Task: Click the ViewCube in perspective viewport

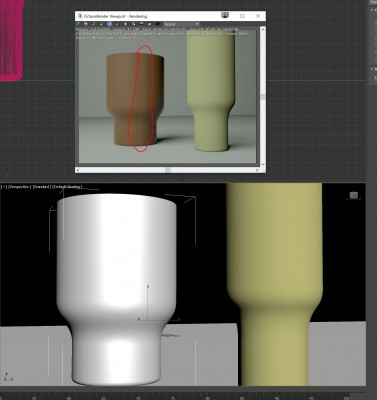Action: click(x=354, y=195)
